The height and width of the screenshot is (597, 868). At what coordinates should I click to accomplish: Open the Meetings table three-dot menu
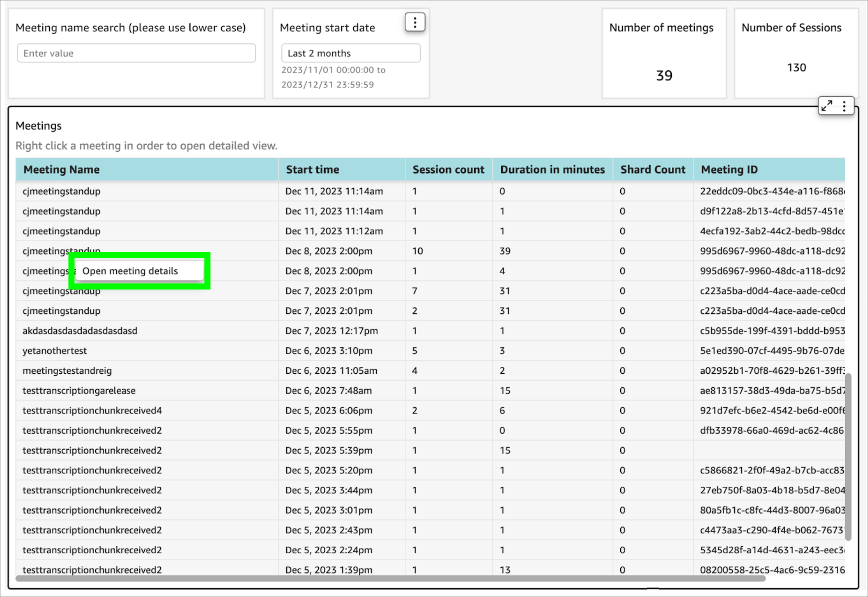844,106
